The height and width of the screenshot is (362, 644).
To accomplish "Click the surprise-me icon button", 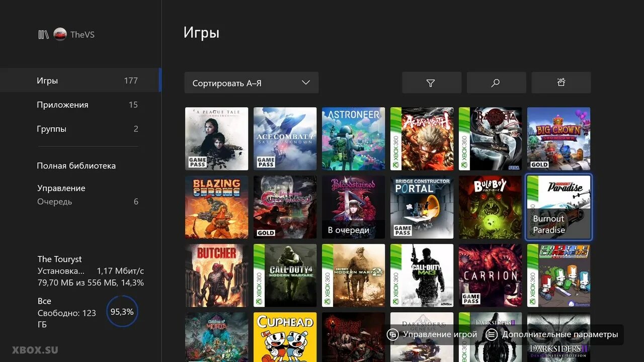I will click(x=561, y=83).
